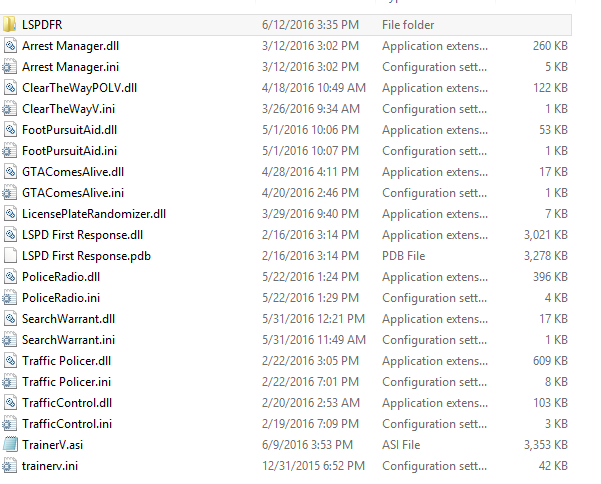Click the ASI File type cell
The width and height of the screenshot is (601, 484).
pyautogui.click(x=401, y=445)
